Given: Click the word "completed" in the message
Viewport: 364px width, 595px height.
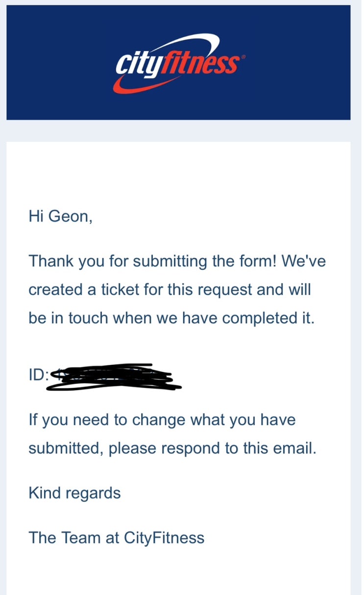Looking at the screenshot, I should [x=260, y=318].
